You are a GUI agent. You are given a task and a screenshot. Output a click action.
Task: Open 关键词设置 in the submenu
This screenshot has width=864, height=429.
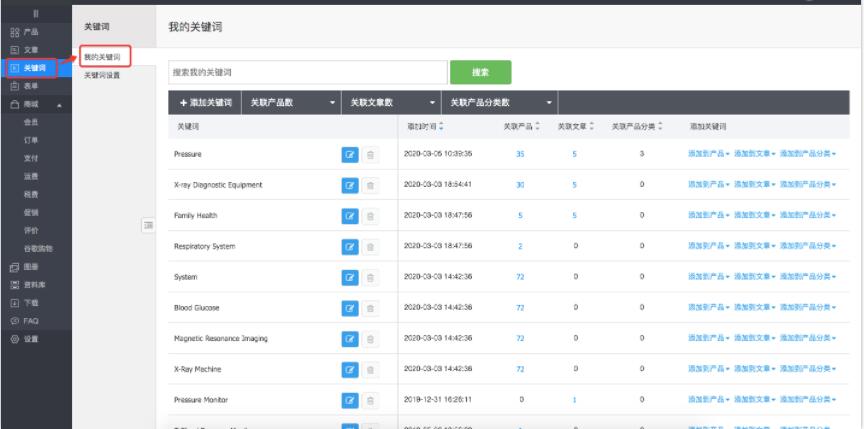coord(100,75)
